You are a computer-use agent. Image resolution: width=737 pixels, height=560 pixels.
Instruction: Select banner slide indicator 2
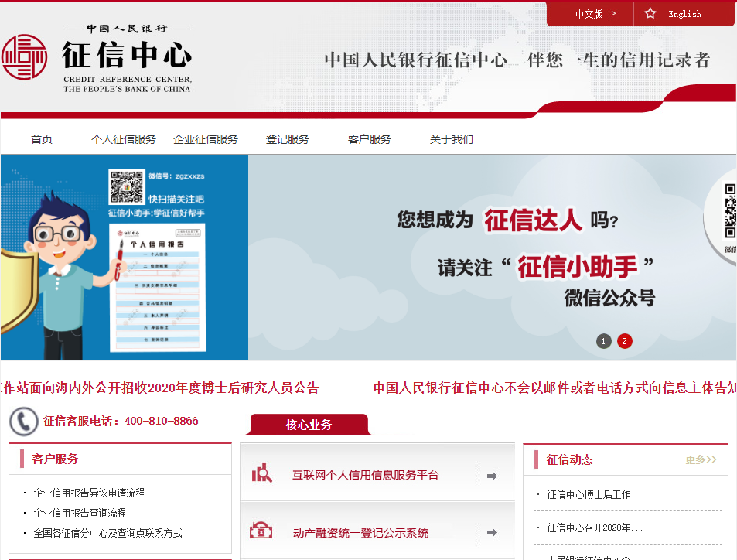click(x=624, y=341)
